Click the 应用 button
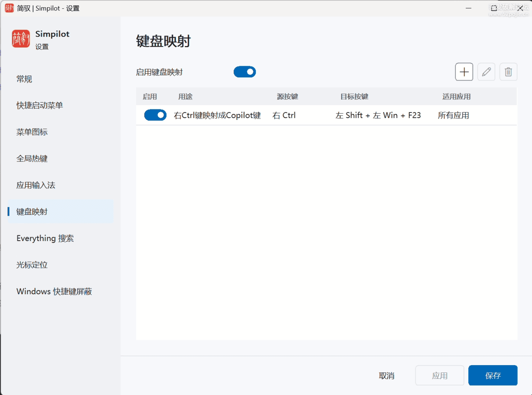532x395 pixels. 439,376
